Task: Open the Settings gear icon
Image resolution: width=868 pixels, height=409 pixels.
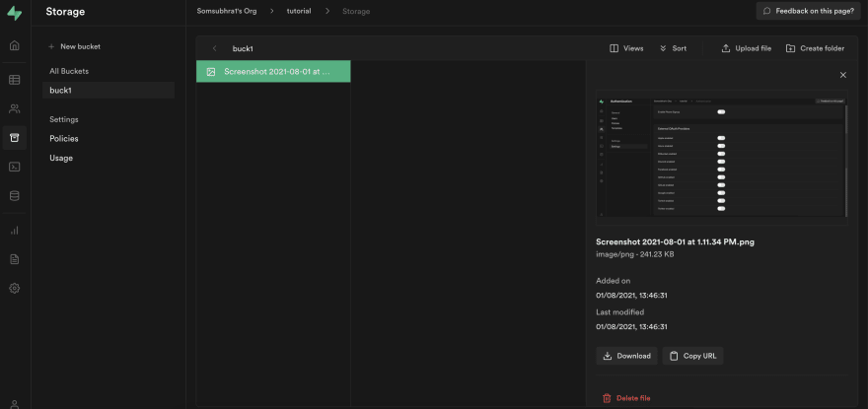Action: tap(15, 288)
